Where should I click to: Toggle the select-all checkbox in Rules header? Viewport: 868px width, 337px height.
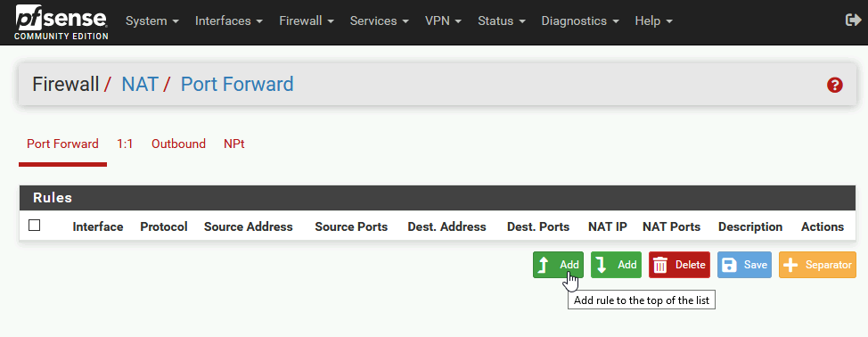click(x=35, y=226)
